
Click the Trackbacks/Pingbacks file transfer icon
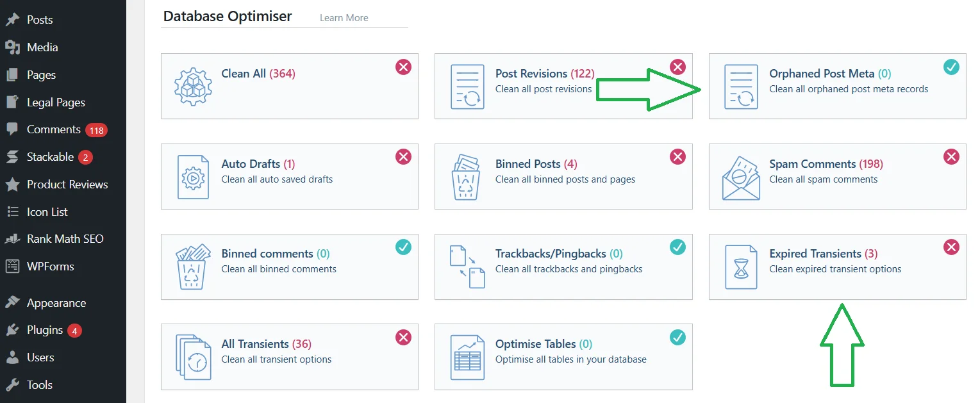pyautogui.click(x=467, y=267)
